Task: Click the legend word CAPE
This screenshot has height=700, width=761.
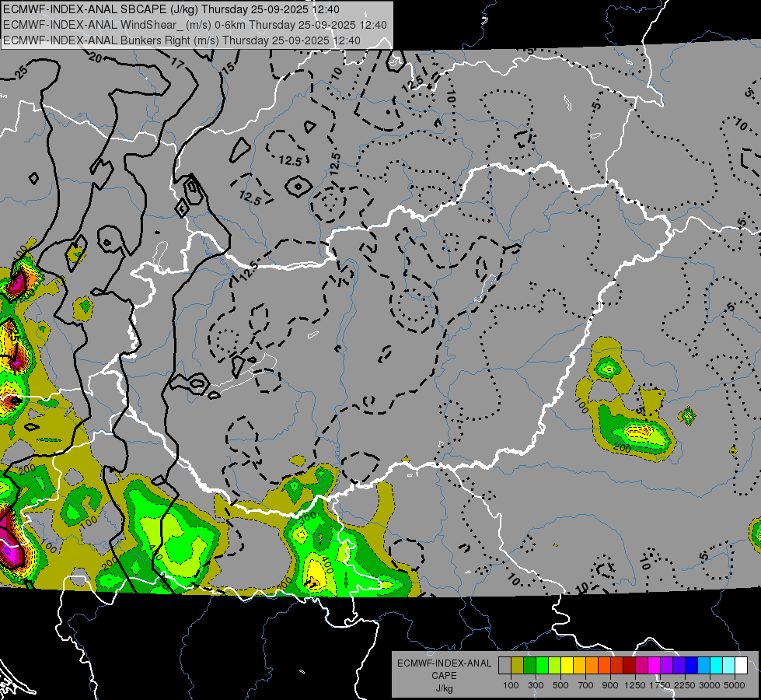Action: click(444, 676)
